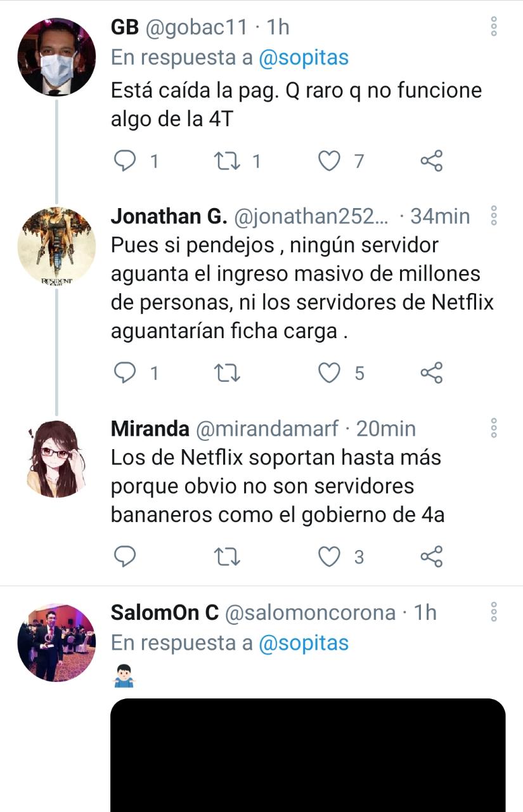The image size is (523, 812).
Task: Reply to Jonathan G.'s tweet
Action: (x=125, y=373)
